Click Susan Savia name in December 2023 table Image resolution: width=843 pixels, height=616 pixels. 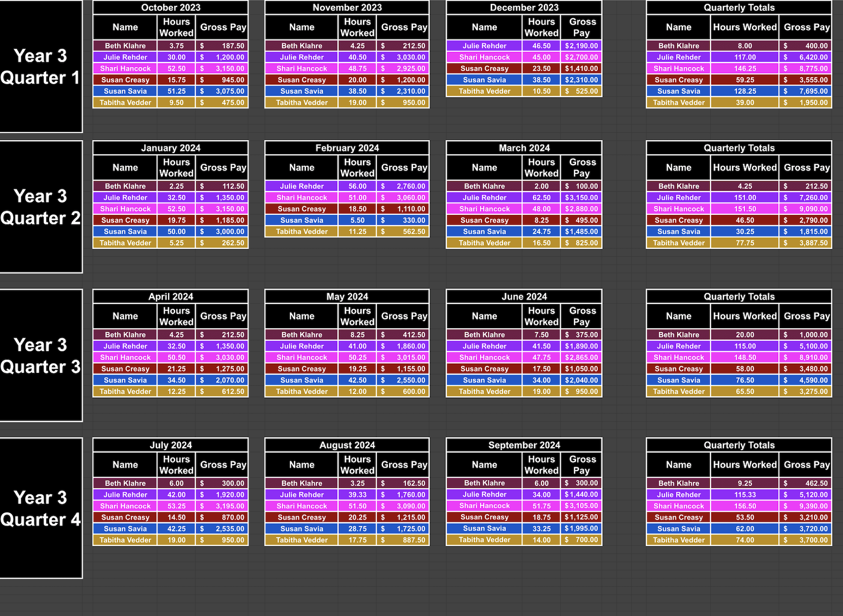pos(484,80)
